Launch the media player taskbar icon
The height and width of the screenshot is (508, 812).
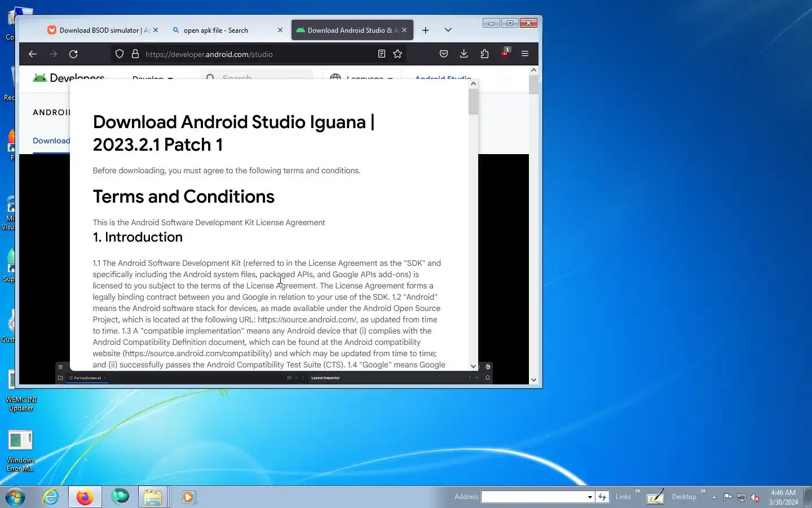pyautogui.click(x=188, y=497)
